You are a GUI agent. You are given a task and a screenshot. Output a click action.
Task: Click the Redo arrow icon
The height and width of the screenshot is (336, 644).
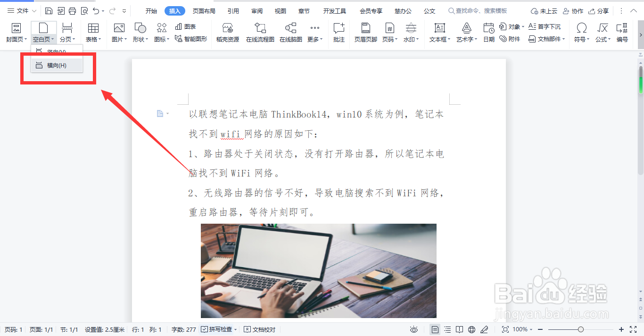click(x=112, y=11)
